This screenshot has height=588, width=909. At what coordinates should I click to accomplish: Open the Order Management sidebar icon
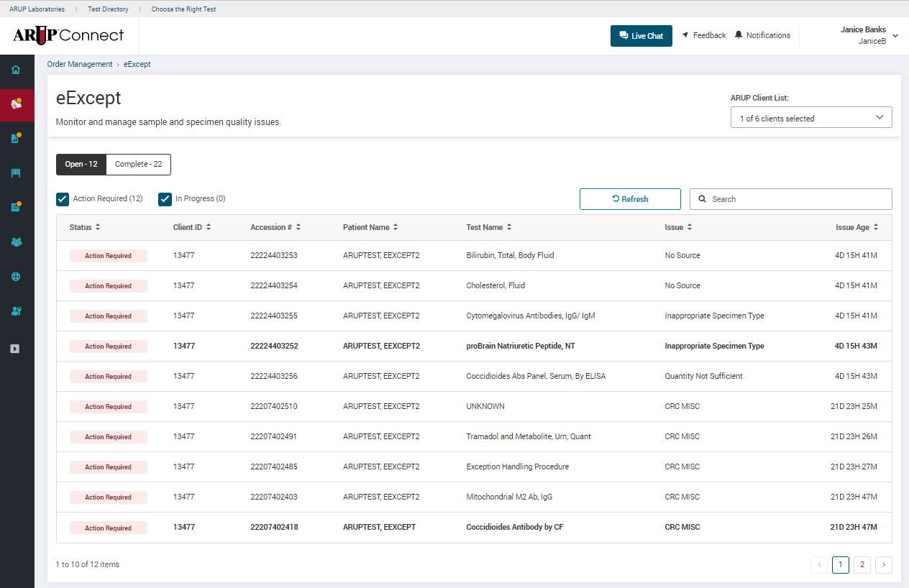tap(17, 105)
